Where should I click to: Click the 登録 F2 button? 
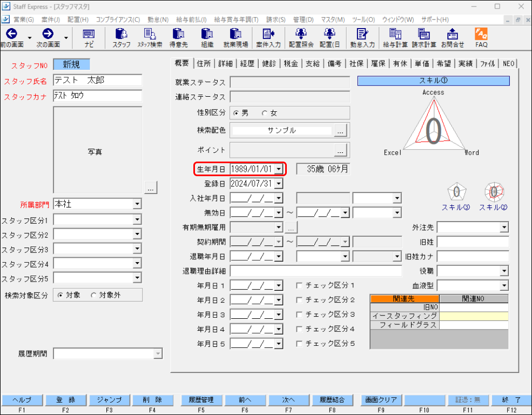[65, 400]
